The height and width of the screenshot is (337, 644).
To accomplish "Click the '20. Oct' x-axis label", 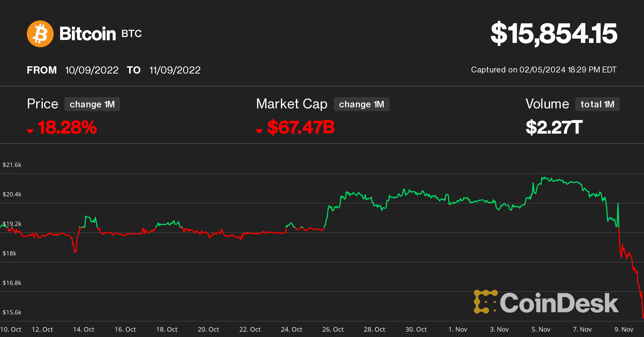I will coord(208,329).
